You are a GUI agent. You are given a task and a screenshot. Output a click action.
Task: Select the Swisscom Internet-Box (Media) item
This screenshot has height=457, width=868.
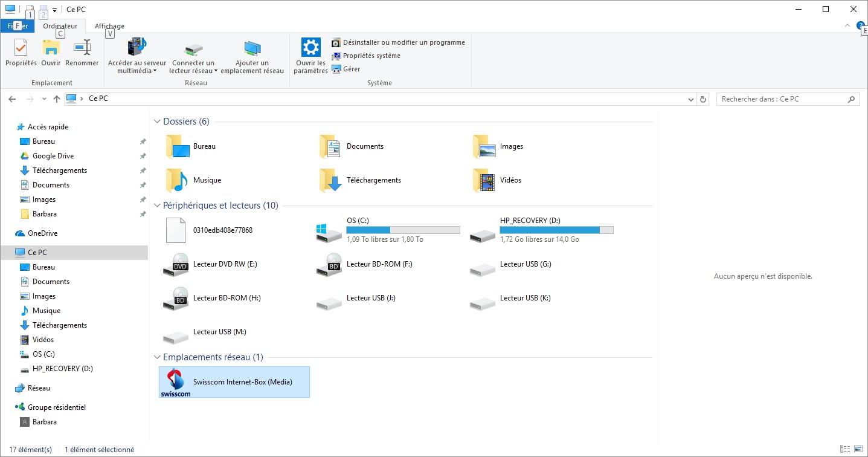tap(234, 382)
